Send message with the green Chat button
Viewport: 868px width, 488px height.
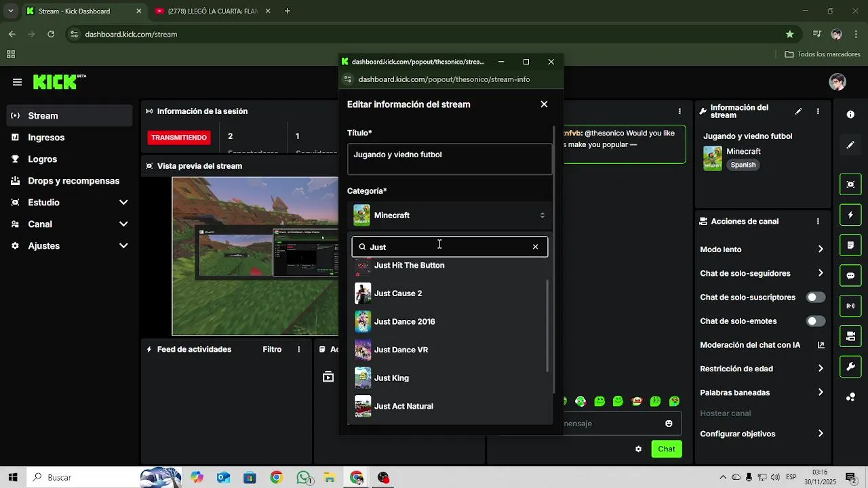667,449
